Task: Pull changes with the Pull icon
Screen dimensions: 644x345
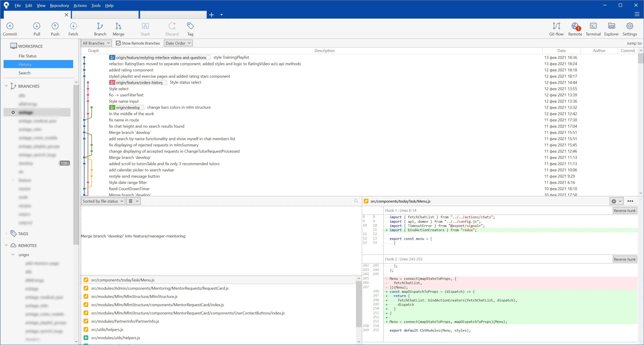Action: pyautogui.click(x=37, y=26)
